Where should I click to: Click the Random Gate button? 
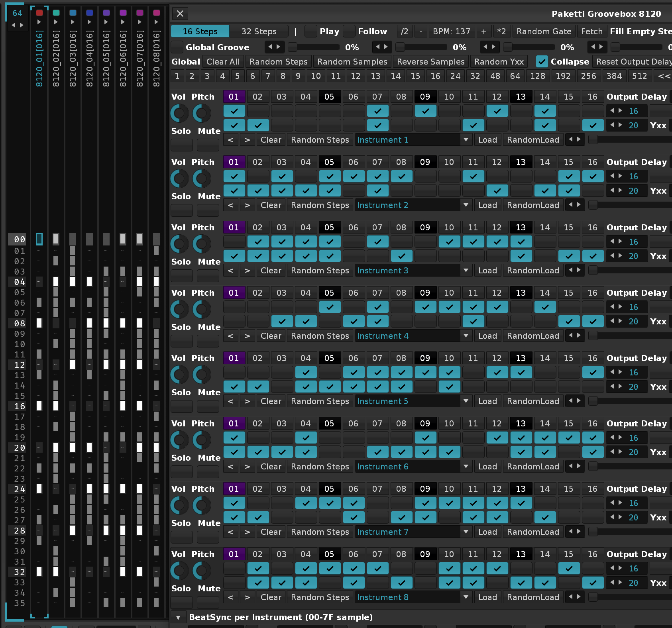(544, 31)
